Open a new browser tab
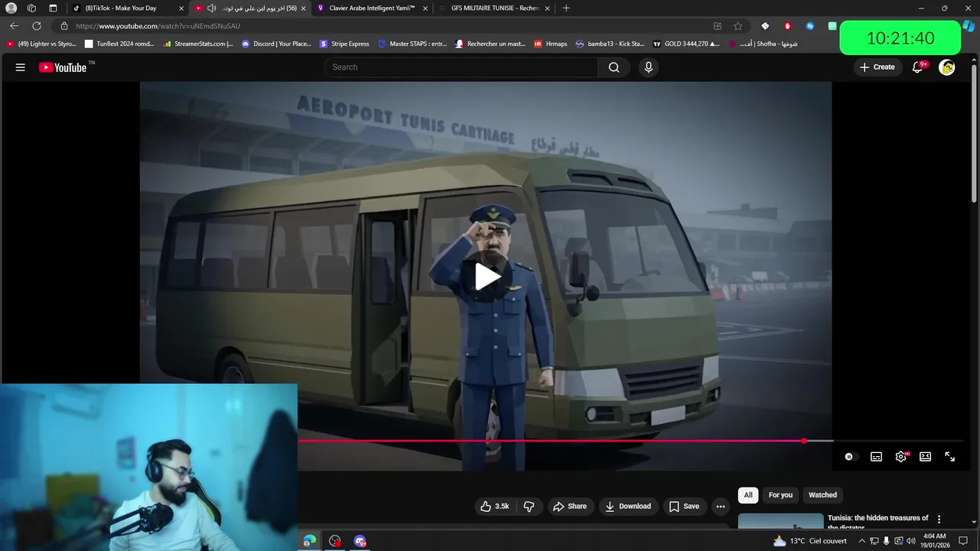 pos(566,8)
